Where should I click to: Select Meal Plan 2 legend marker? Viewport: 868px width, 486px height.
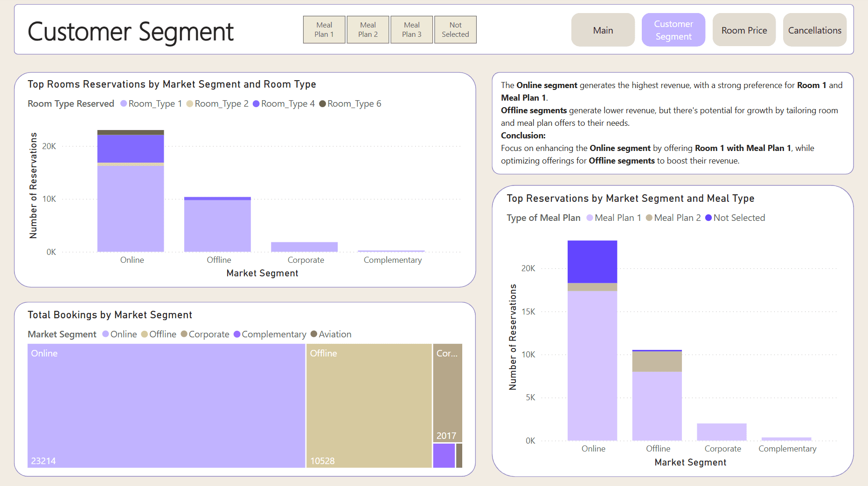point(649,218)
